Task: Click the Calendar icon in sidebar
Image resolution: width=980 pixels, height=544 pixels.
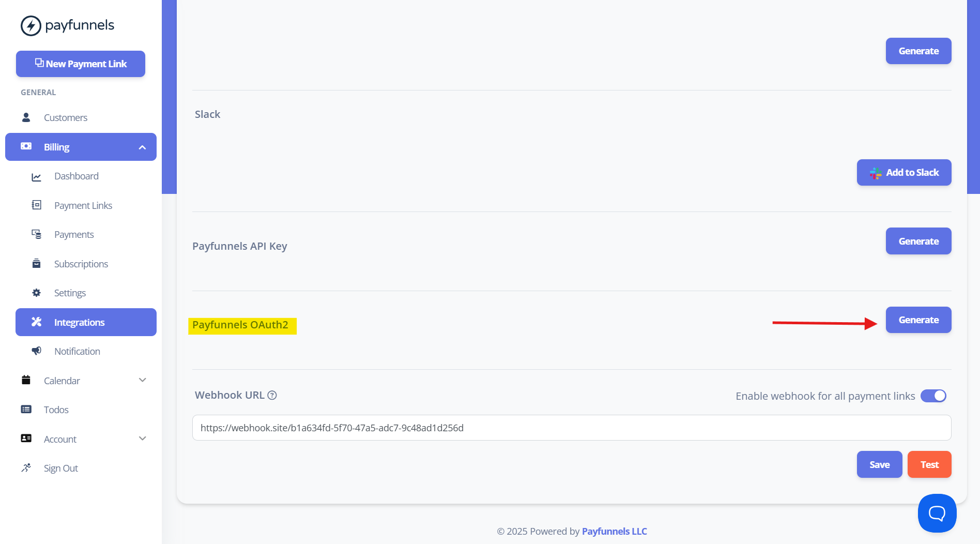Action: [x=26, y=380]
